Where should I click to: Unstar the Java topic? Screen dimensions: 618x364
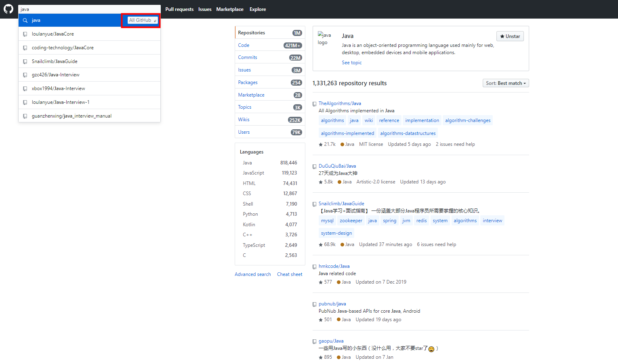(510, 36)
